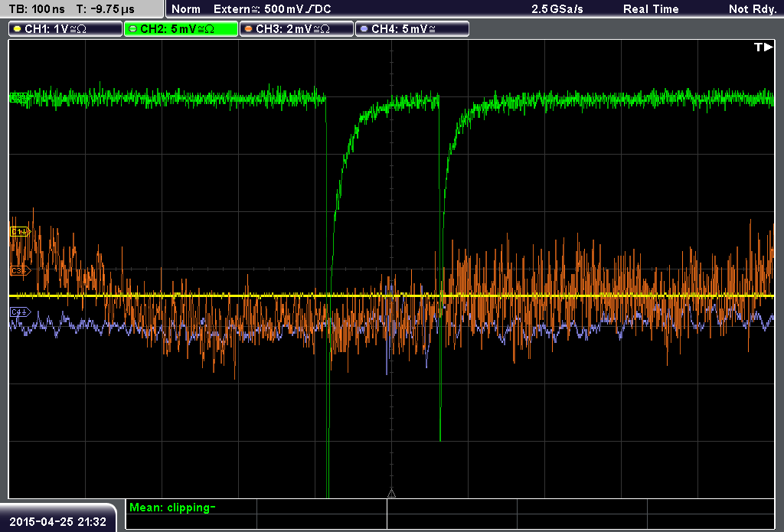
Task: Click the C4 ground level marker
Action: pos(21,312)
